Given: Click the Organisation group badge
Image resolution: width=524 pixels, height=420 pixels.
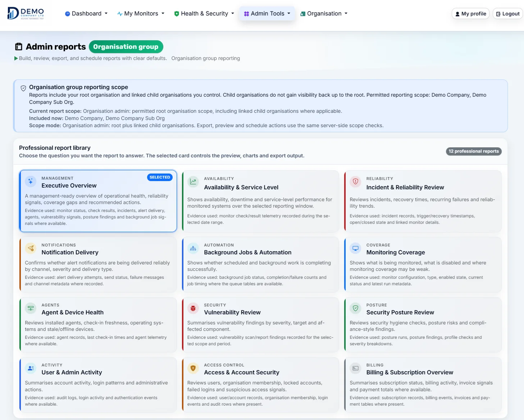Looking at the screenshot, I should pos(126,47).
